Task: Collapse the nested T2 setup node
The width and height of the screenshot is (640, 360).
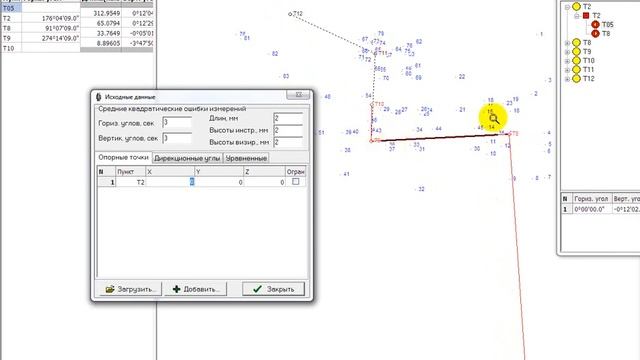Action: (577, 16)
